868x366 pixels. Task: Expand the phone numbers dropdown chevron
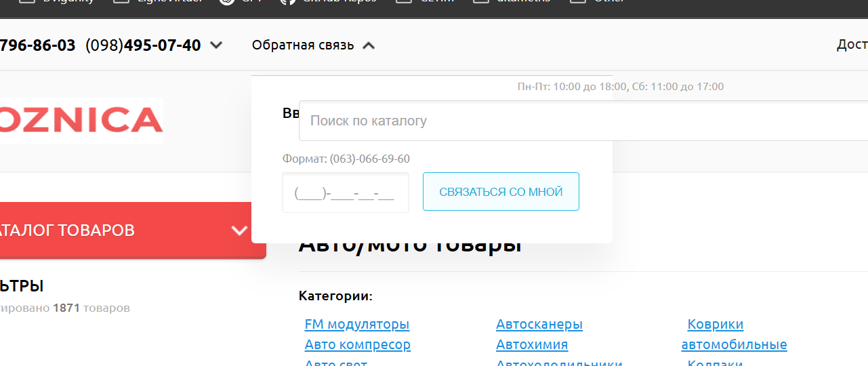[x=216, y=45]
